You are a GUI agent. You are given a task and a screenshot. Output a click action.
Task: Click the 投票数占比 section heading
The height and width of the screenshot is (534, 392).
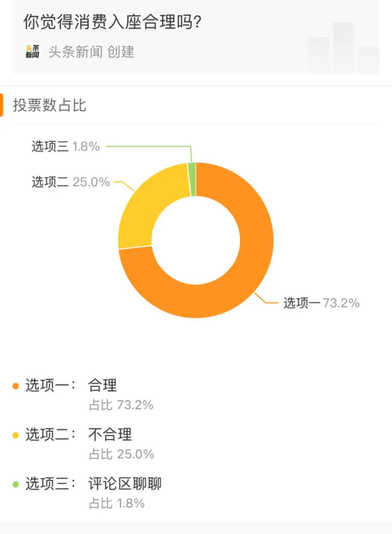tap(50, 105)
